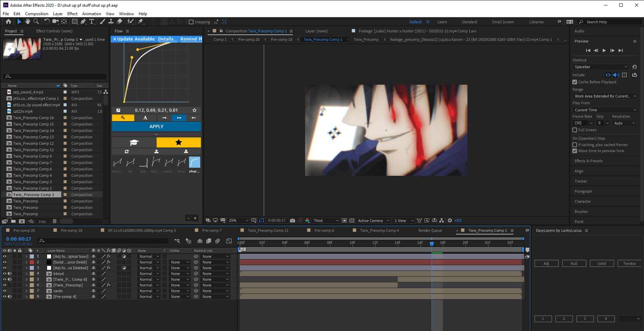Image resolution: width=644 pixels, height=331 pixels.
Task: Select the Horizontal Type tool
Action: point(91,21)
